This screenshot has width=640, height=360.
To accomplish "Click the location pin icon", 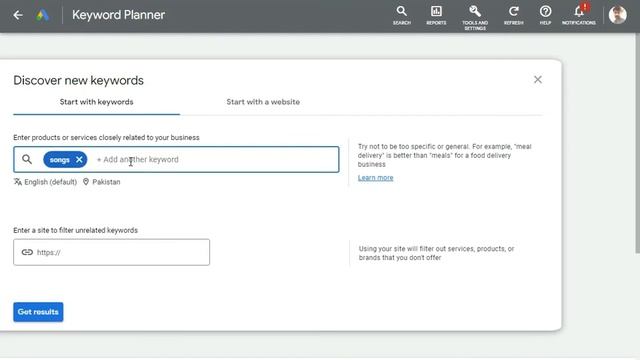I will pyautogui.click(x=86, y=182).
